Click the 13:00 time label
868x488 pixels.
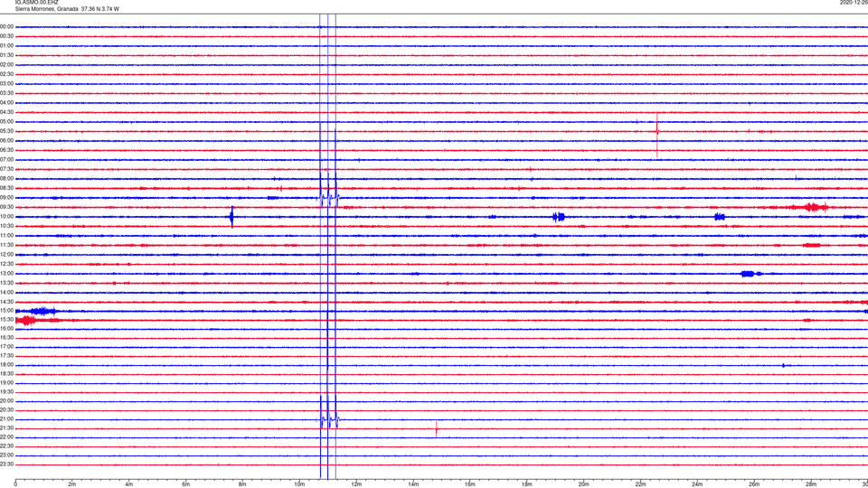(6, 273)
